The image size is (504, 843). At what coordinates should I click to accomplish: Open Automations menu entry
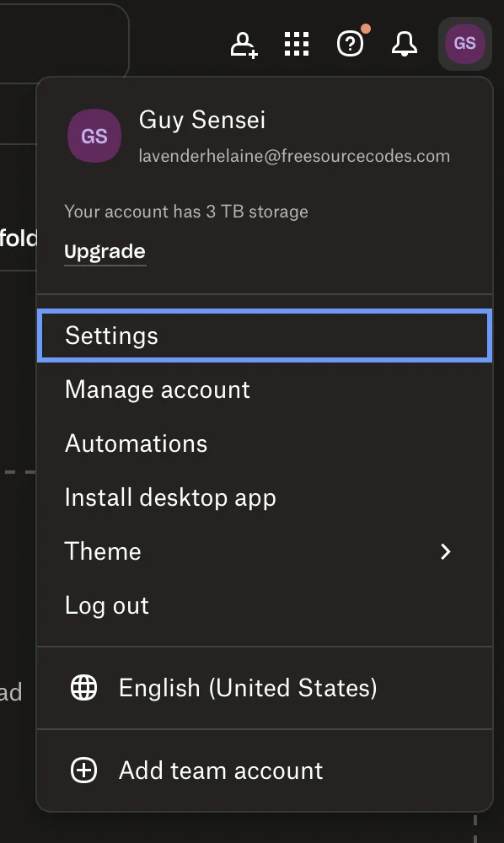pos(265,443)
